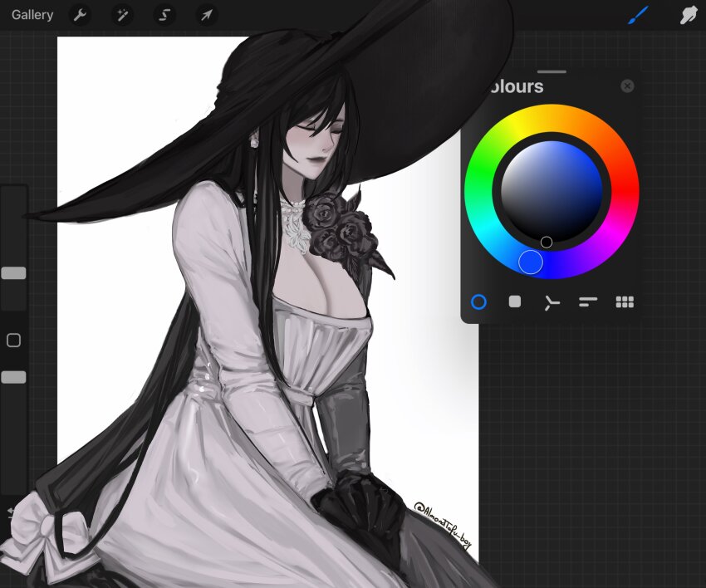The width and height of the screenshot is (706, 588).
Task: Open the Harmony color mode
Action: coord(552,302)
